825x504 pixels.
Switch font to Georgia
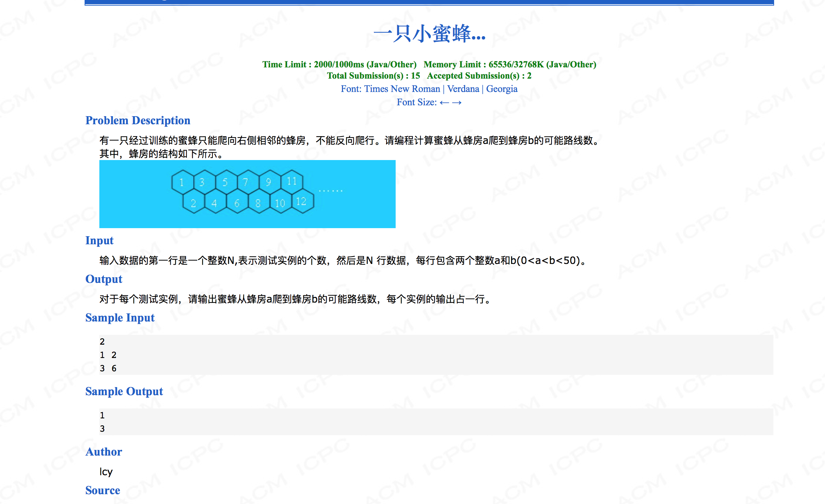pos(502,89)
